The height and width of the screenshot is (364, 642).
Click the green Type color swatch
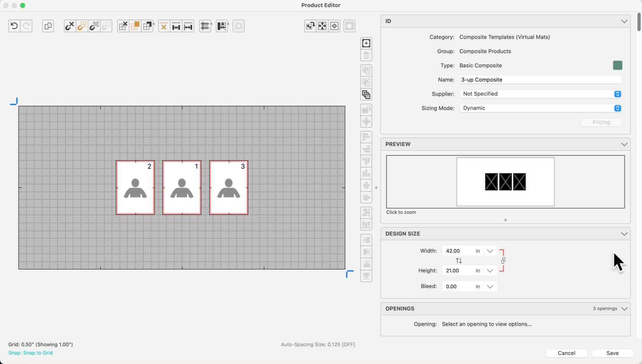coord(617,65)
